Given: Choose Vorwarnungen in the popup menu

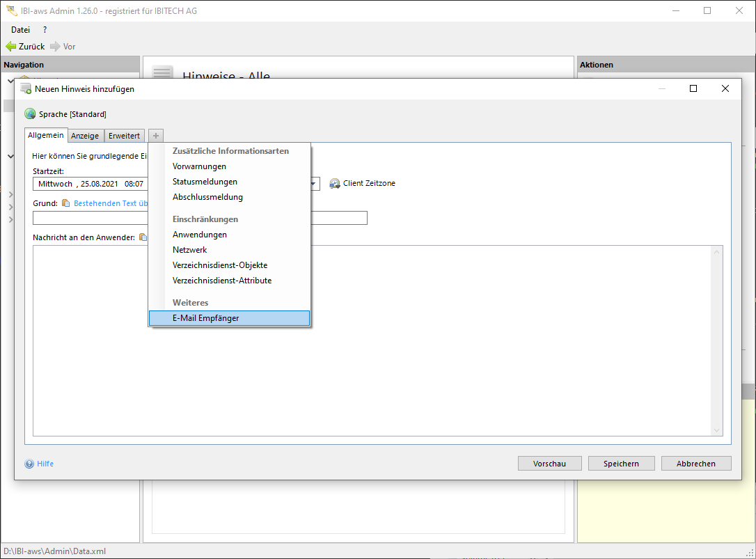Looking at the screenshot, I should pyautogui.click(x=199, y=166).
